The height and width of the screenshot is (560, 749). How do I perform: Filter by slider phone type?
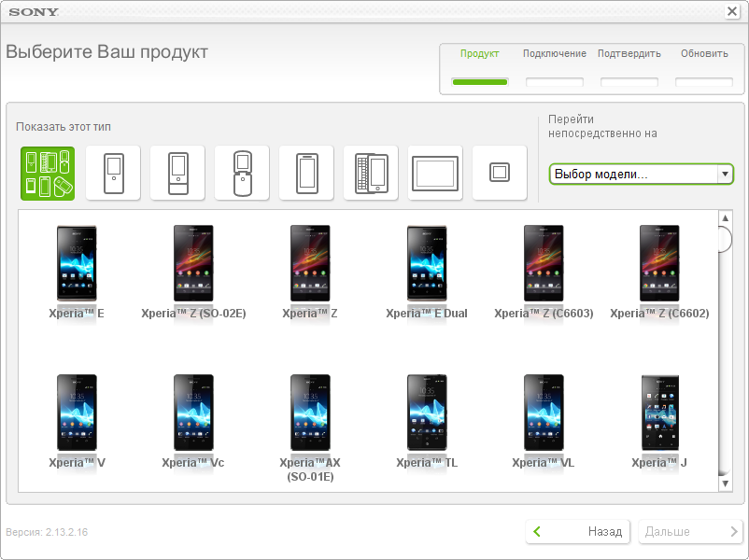tap(177, 173)
